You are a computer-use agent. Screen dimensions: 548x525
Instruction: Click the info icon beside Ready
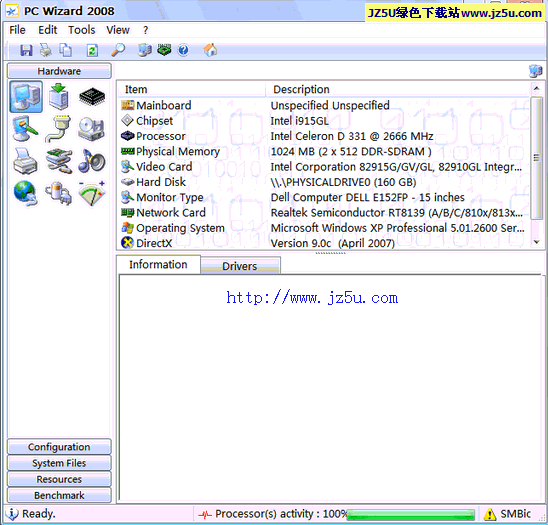pyautogui.click(x=12, y=514)
